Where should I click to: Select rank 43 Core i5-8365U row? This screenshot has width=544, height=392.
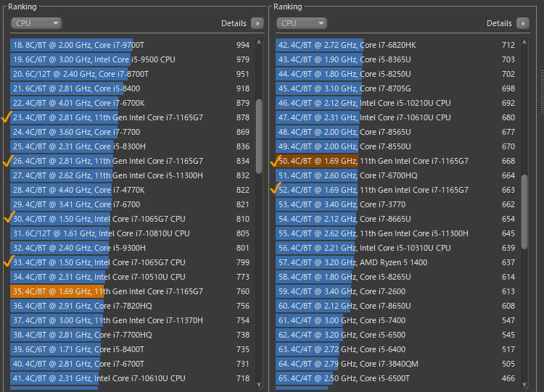tap(395, 59)
